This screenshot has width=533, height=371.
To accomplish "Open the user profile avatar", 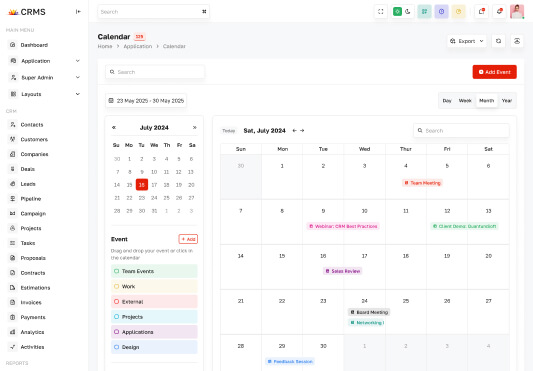I will point(517,12).
